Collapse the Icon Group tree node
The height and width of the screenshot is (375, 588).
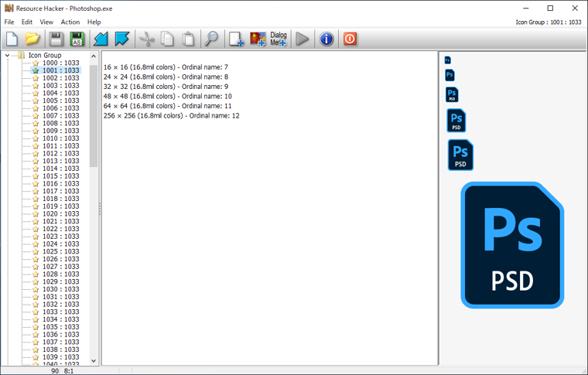7,56
